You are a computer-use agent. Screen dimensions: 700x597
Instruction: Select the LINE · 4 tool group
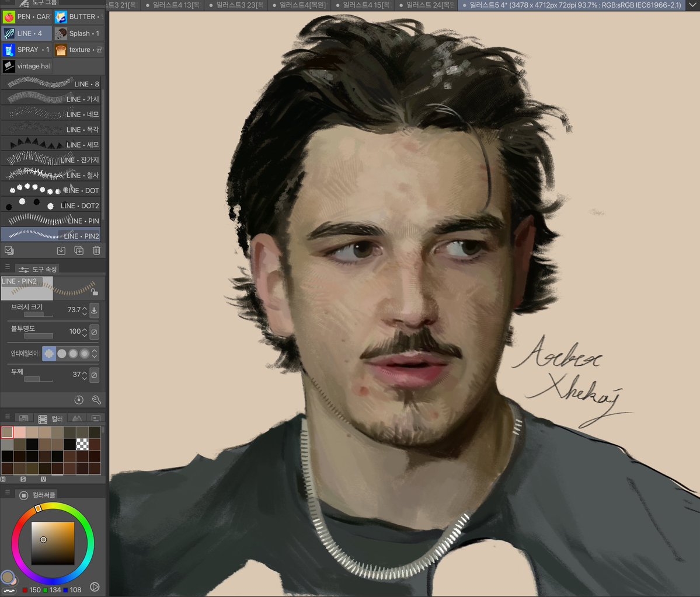pos(26,33)
